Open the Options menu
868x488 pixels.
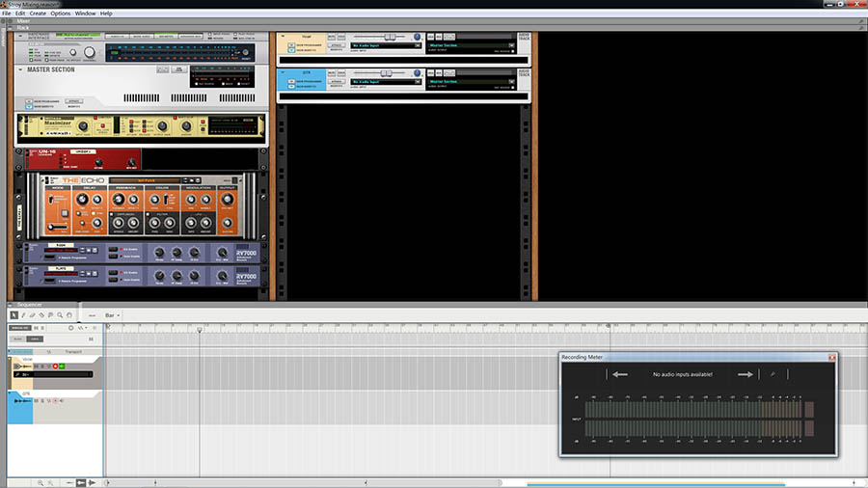click(x=61, y=14)
